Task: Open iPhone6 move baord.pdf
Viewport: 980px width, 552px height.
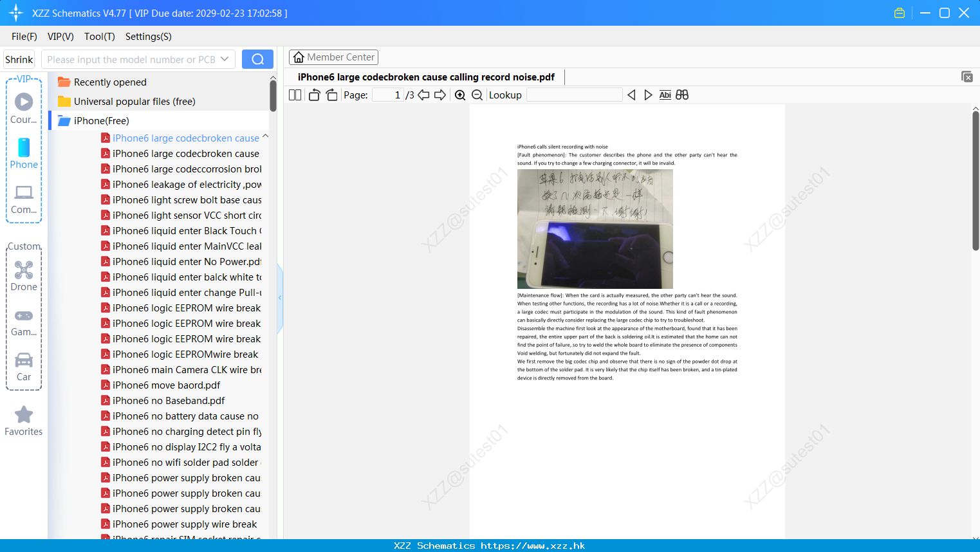Action: point(161,385)
